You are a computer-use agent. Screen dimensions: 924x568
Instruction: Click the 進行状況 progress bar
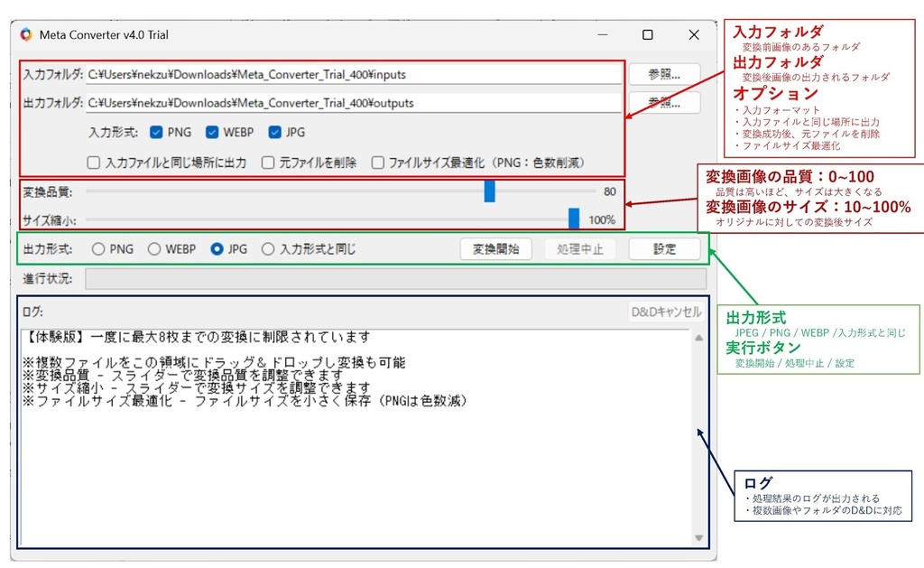coord(395,278)
